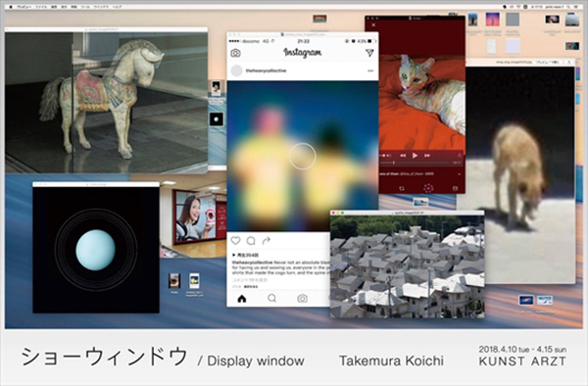Open the Apple menu in the menu bar
The width and height of the screenshot is (588, 386).
coord(11,7)
